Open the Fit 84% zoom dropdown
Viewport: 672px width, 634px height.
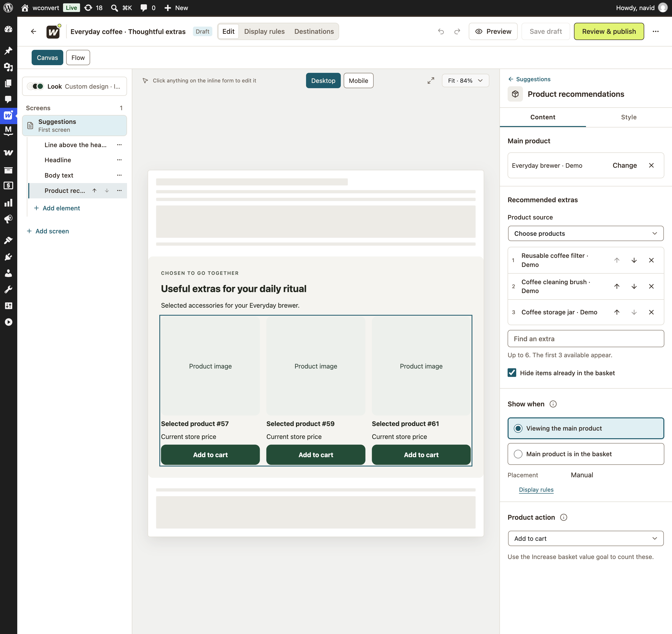465,81
